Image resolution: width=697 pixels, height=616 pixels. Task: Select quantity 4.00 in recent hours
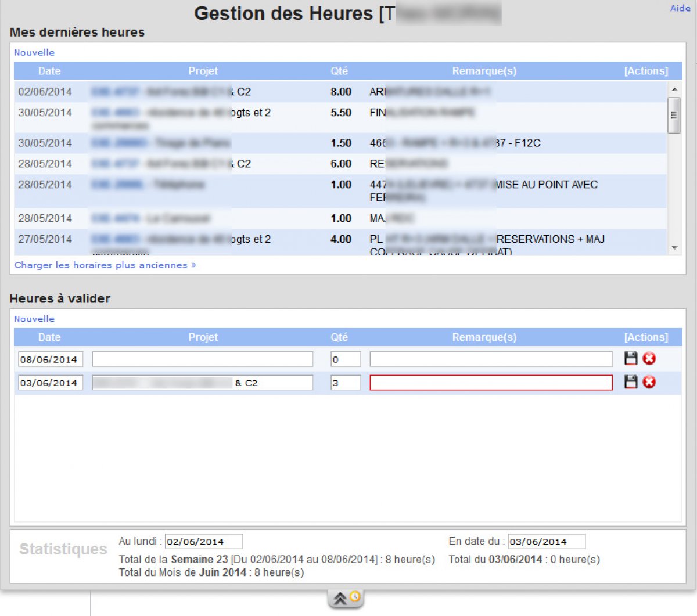click(x=341, y=239)
